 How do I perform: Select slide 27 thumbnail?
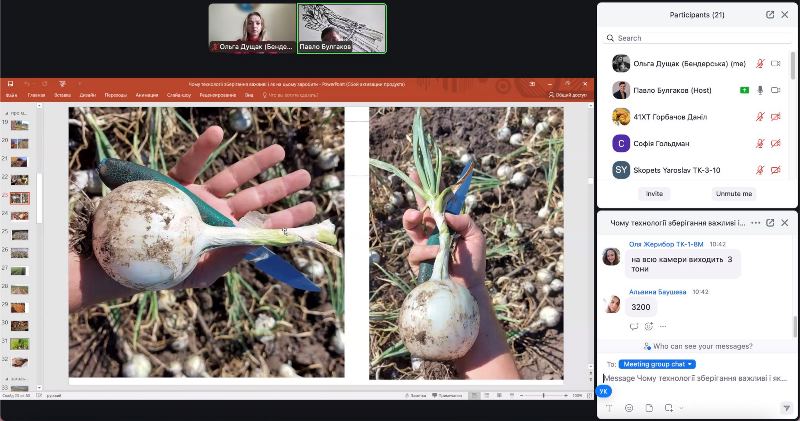click(x=19, y=271)
